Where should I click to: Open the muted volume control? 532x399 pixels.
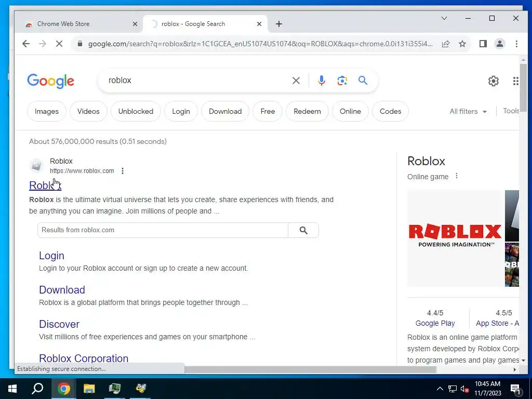click(x=465, y=389)
